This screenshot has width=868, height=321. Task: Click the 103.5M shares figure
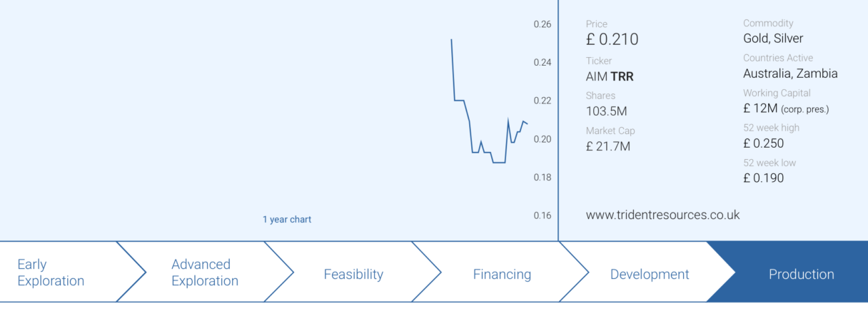tap(607, 111)
